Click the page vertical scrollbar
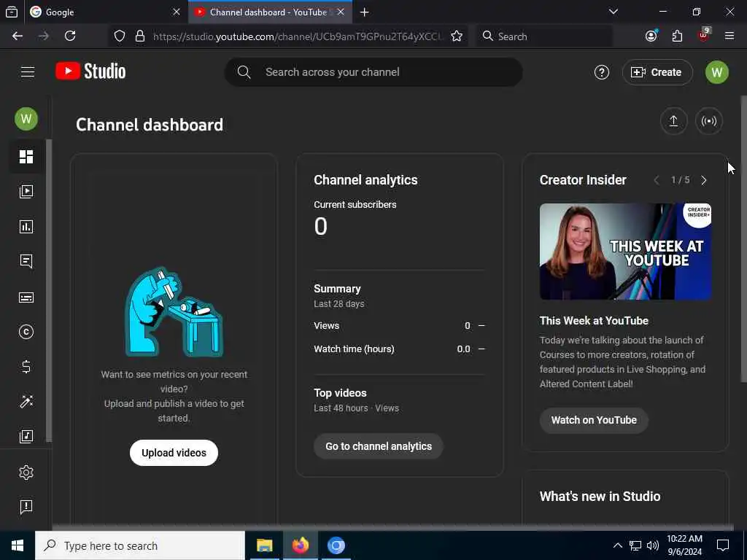Screen dimensions: 747x560 pyautogui.click(x=743, y=238)
